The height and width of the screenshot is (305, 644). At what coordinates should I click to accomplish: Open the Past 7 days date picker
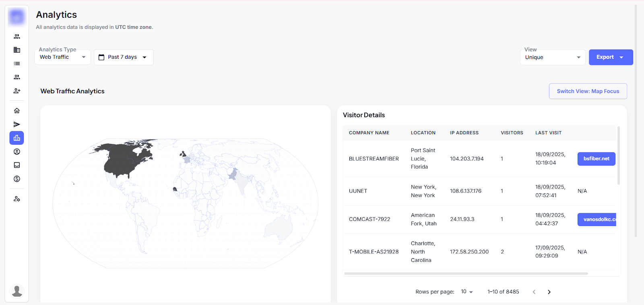pos(124,57)
